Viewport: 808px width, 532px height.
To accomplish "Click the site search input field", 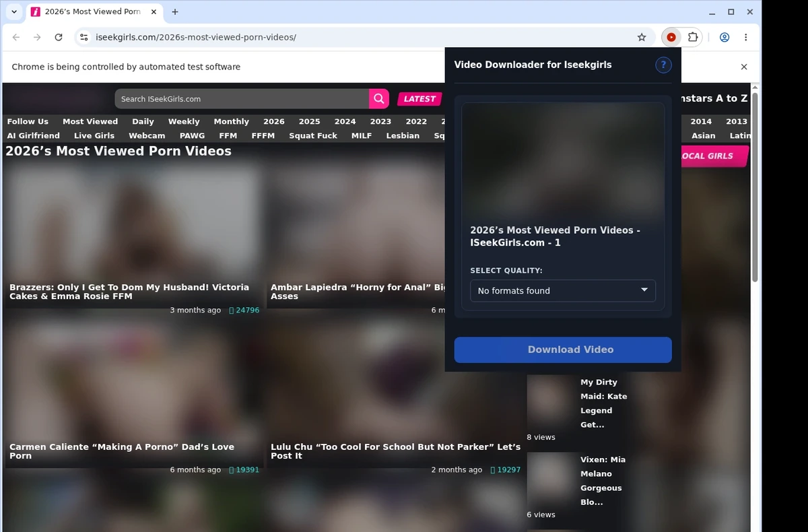I will pyautogui.click(x=242, y=99).
